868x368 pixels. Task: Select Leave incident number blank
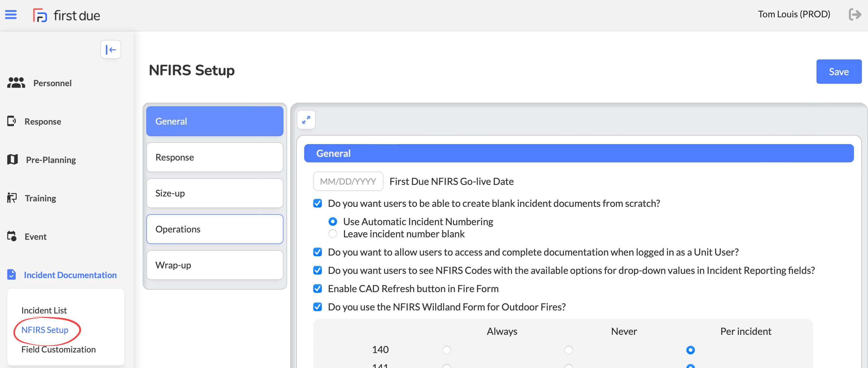click(333, 233)
